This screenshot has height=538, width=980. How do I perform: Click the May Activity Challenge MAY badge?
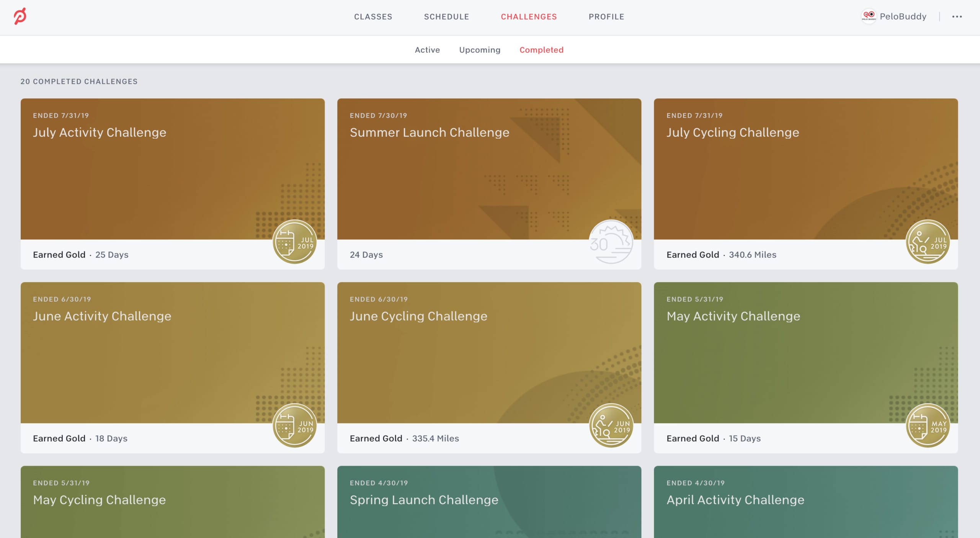[x=928, y=425]
